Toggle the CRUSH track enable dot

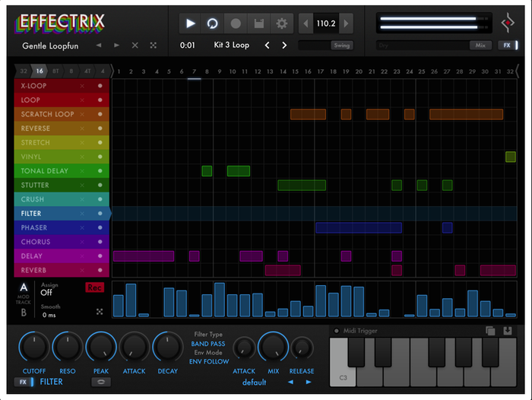pyautogui.click(x=100, y=199)
